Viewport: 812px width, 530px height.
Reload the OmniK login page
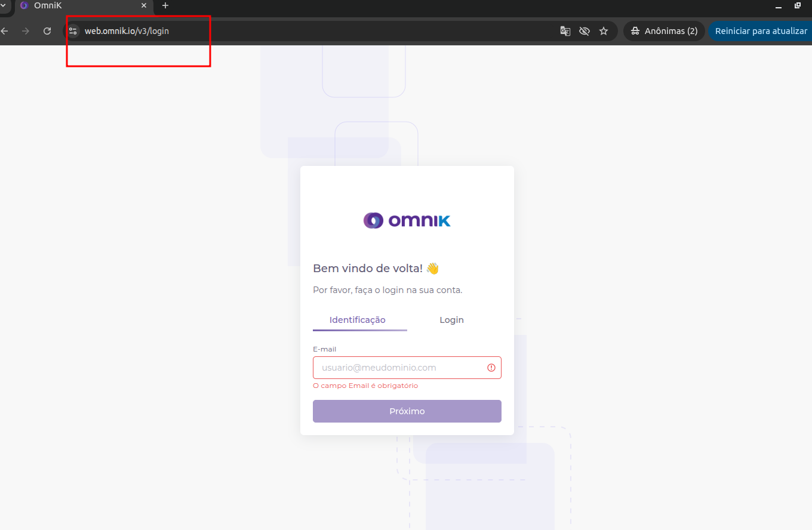[47, 31]
